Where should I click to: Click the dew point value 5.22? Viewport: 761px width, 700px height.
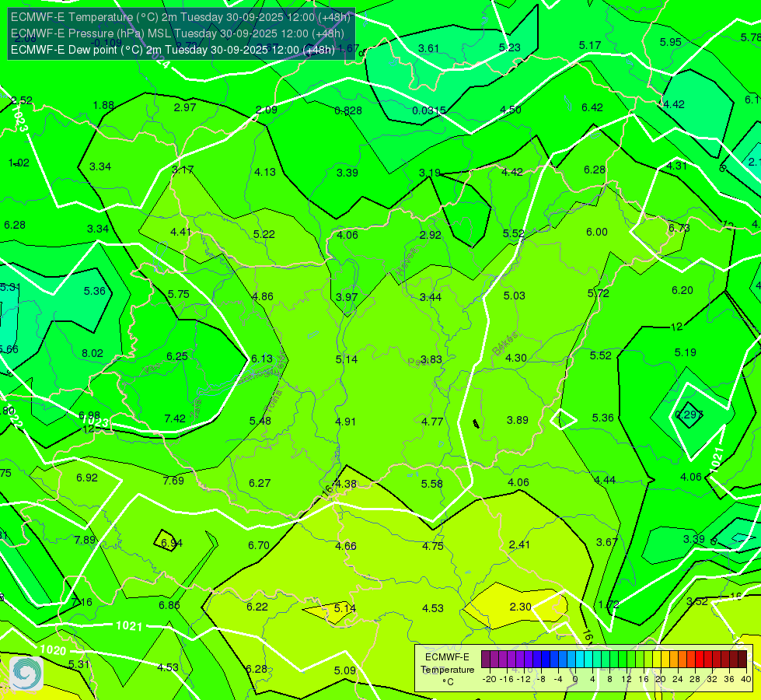click(x=264, y=234)
